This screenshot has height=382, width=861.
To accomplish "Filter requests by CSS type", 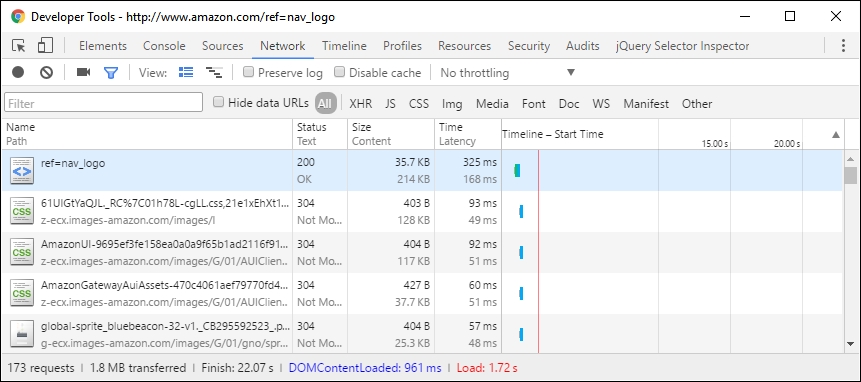I will pyautogui.click(x=418, y=104).
